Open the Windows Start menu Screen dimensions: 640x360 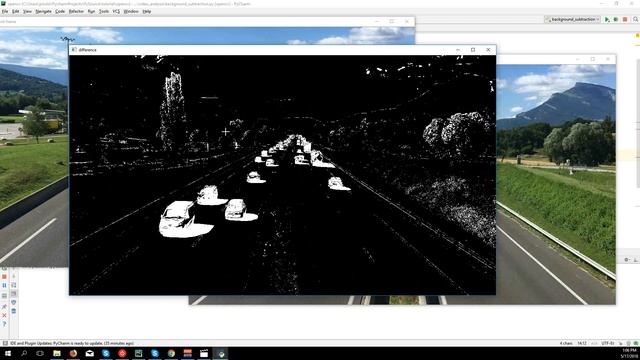8,353
